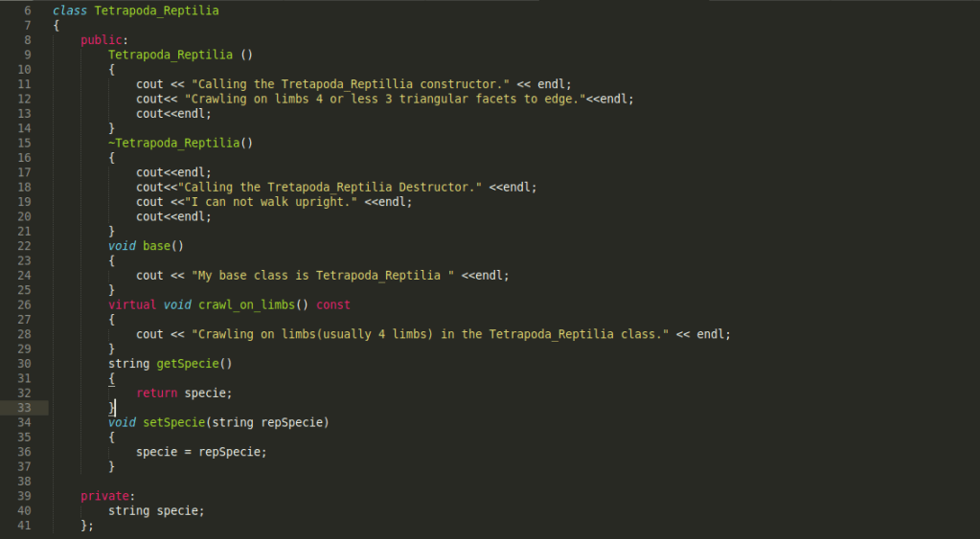Click line number 6 in the gutter

click(x=26, y=11)
